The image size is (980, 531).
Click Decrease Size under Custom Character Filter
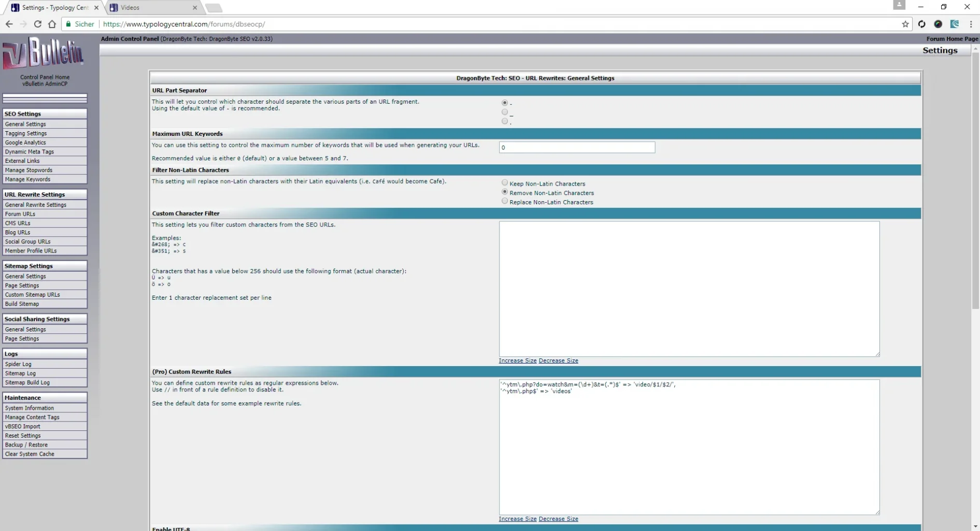click(x=558, y=360)
